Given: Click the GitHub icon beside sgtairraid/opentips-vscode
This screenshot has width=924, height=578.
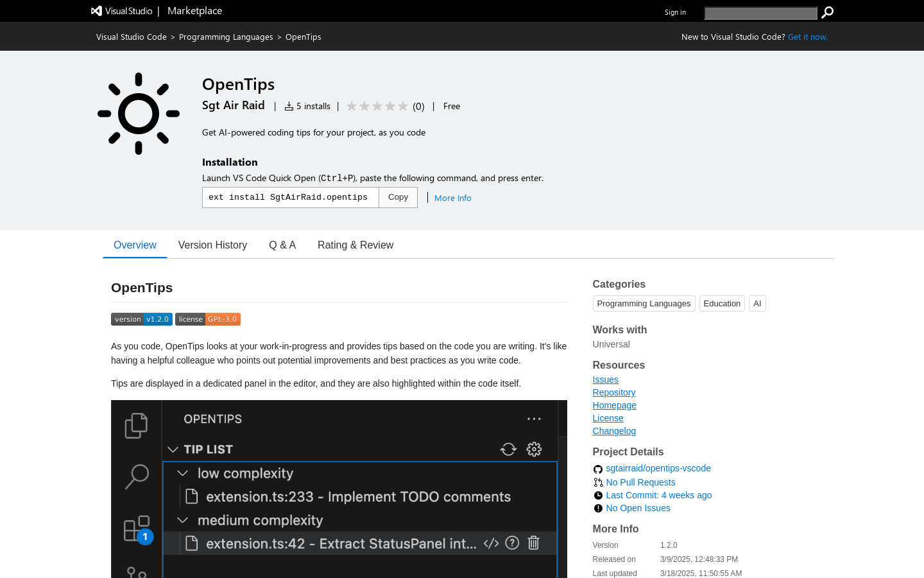Looking at the screenshot, I should coord(598,469).
